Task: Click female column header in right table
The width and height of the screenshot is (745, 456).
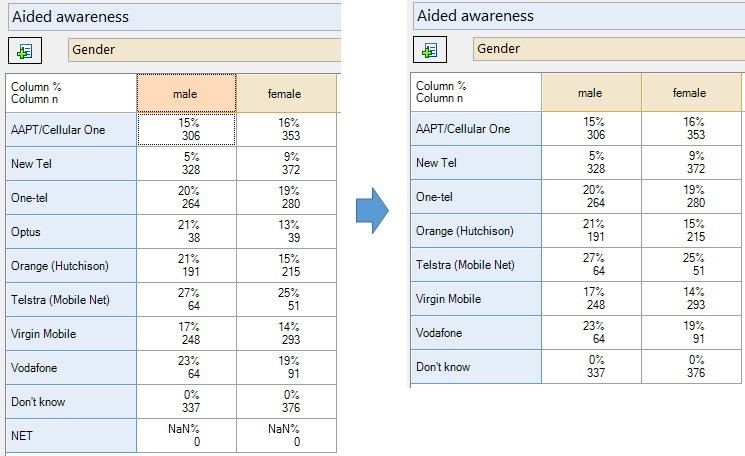Action: click(x=691, y=93)
